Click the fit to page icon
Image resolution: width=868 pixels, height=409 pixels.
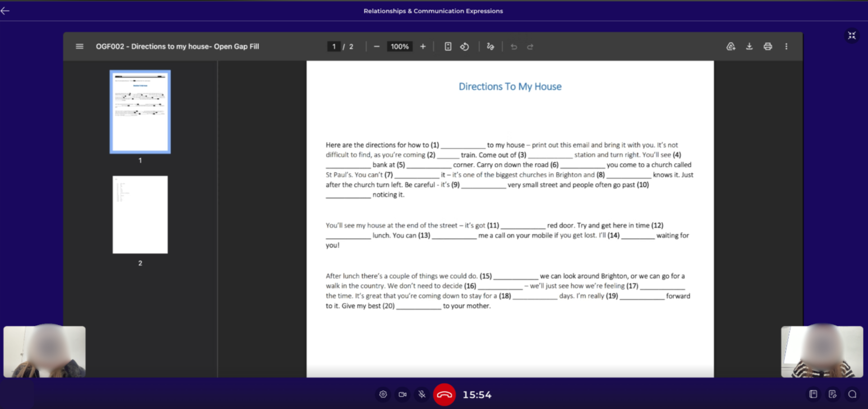[x=448, y=47]
